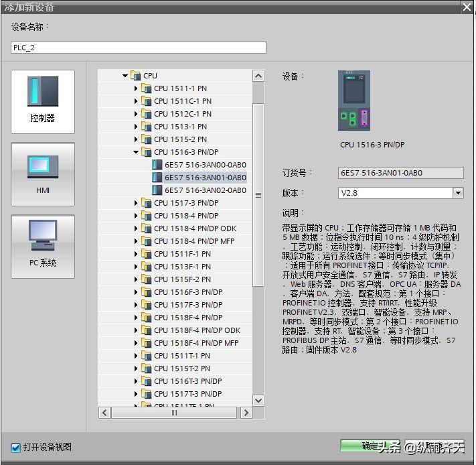Select the CPU 1518F-4 PN/DP MFP row
Image resolution: width=476 pixels, height=465 pixels.
tap(196, 343)
